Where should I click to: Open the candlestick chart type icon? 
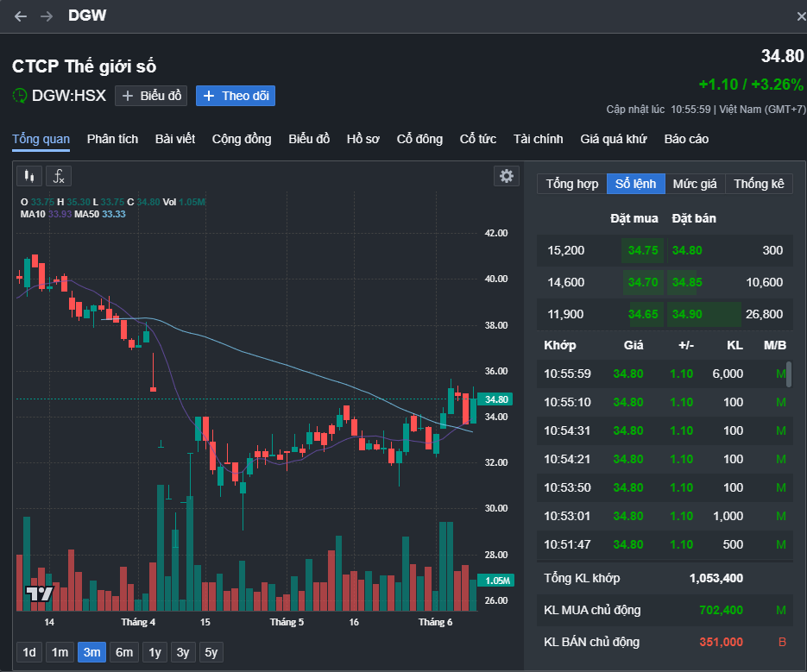pos(29,177)
